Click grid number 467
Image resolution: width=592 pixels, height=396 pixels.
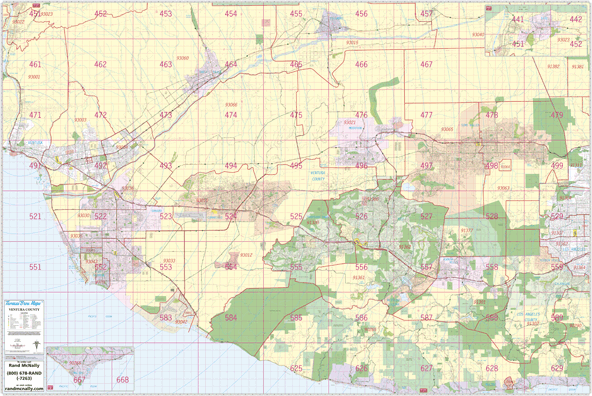(426, 64)
